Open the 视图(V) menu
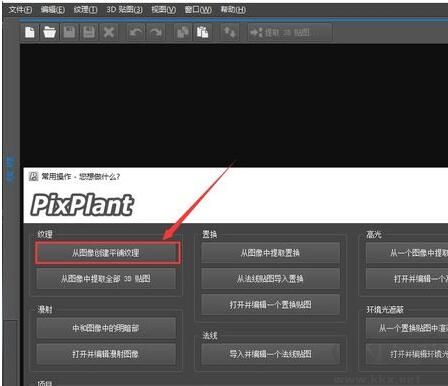 163,10
